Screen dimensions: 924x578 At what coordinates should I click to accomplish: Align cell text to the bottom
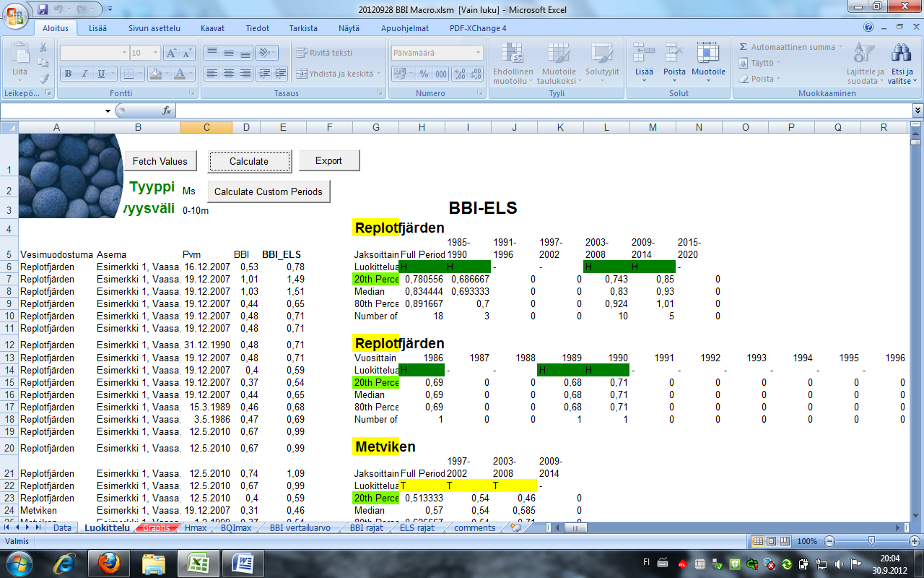pos(245,53)
